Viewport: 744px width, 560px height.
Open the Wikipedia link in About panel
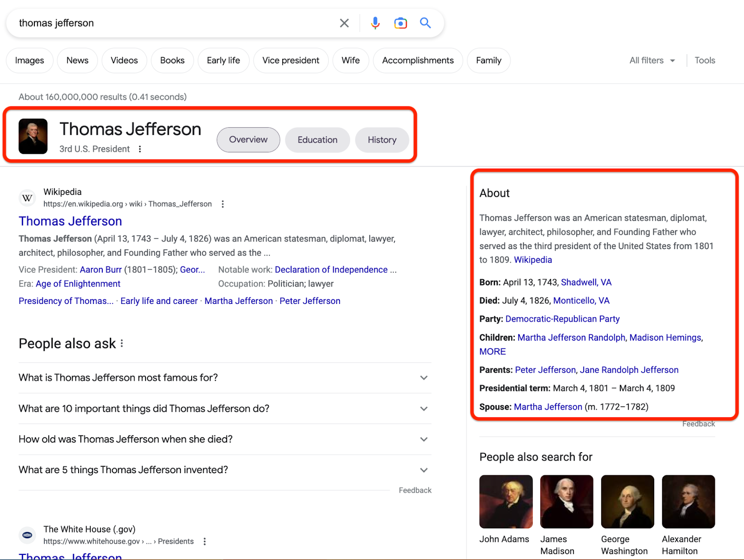click(x=533, y=260)
